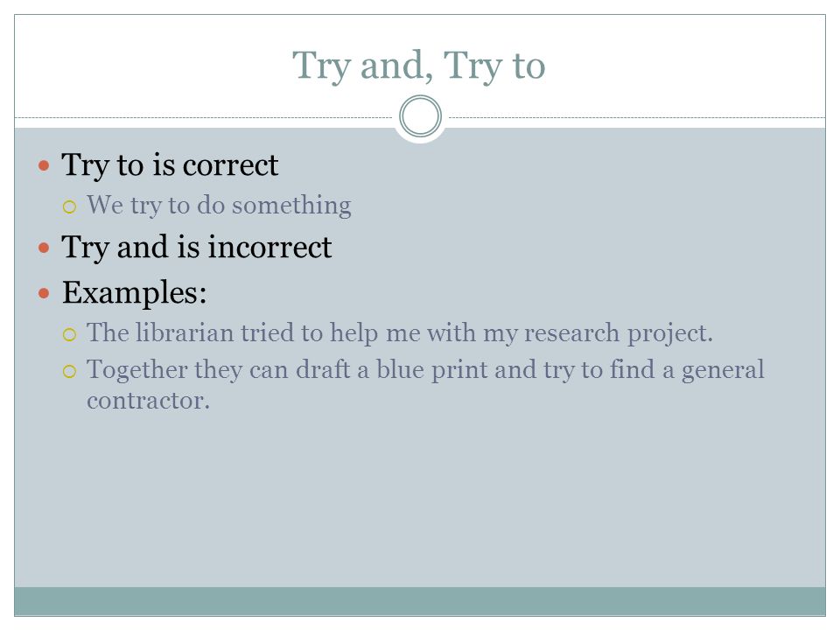Click the dashed divider line left of the circle
The height and width of the screenshot is (630, 840).
point(204,117)
